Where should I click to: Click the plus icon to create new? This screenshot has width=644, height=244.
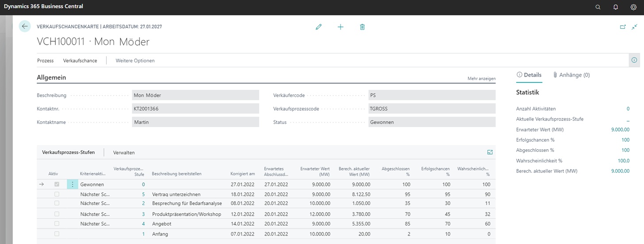coord(340,27)
